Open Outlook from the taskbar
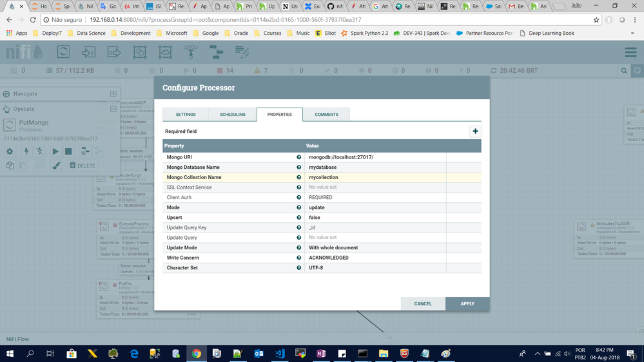This screenshot has width=644, height=362. [x=259, y=354]
